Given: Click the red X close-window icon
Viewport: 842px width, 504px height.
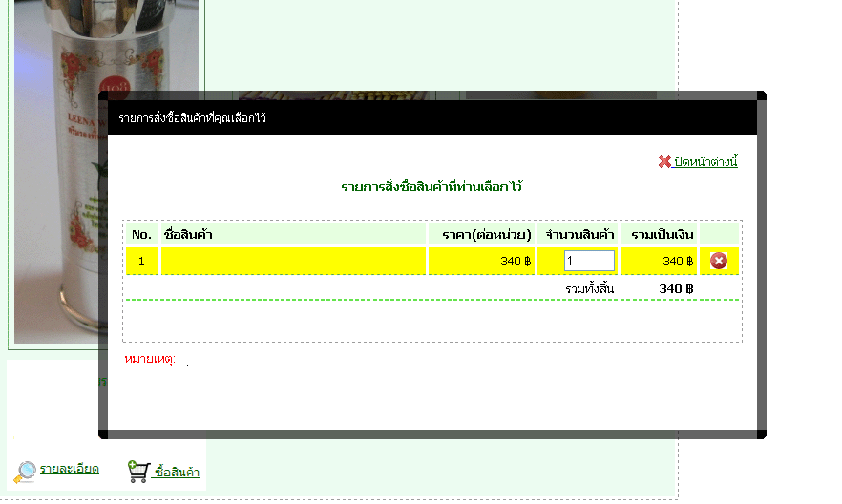Looking at the screenshot, I should click(x=664, y=161).
